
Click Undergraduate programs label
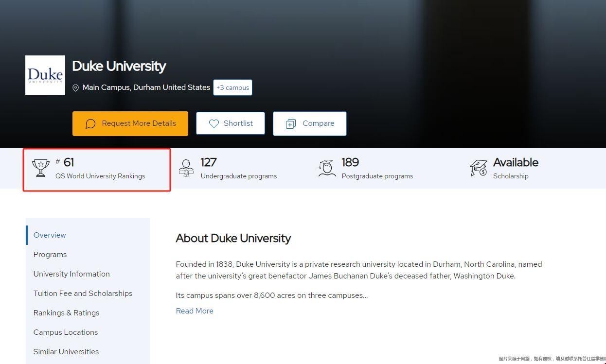coord(239,176)
